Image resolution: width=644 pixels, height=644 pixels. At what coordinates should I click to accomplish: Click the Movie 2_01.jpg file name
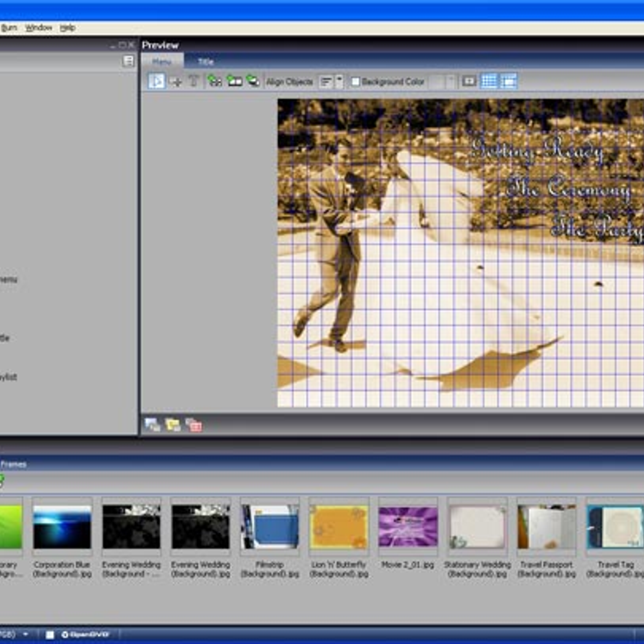pos(408,565)
